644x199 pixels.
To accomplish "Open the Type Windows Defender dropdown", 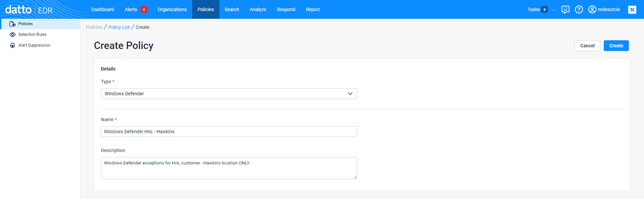I will pyautogui.click(x=229, y=94).
